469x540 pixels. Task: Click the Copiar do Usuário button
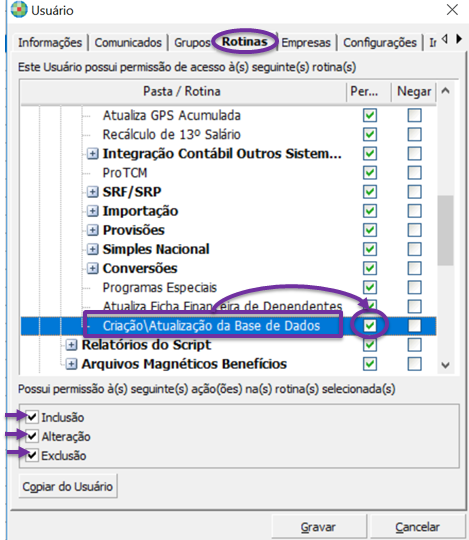[68, 486]
